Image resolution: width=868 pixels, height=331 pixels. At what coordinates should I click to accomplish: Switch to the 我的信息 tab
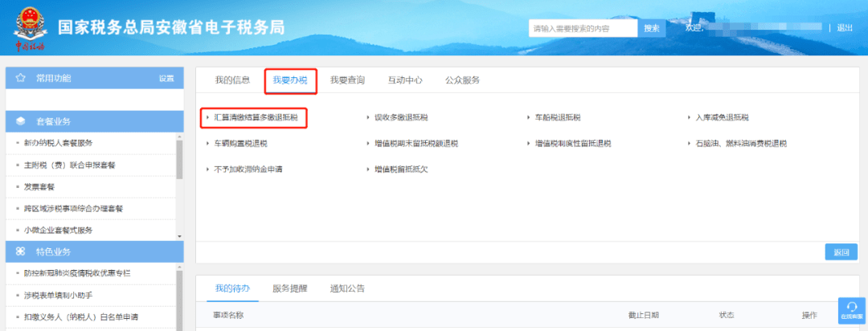tap(232, 80)
